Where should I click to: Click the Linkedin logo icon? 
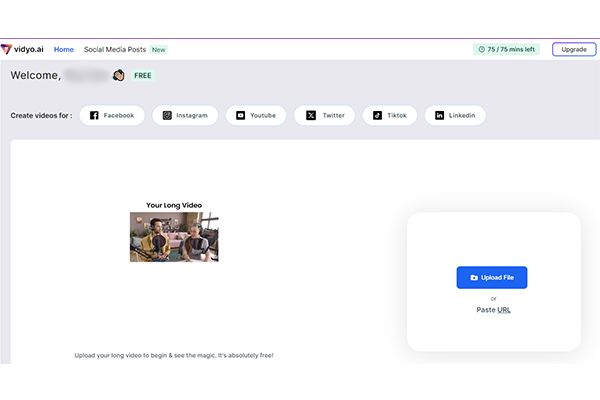coord(440,115)
